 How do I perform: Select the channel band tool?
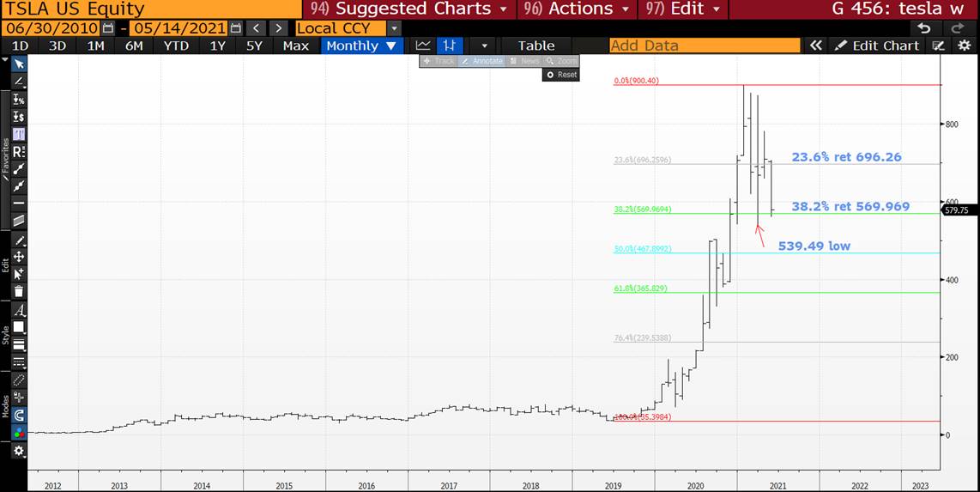point(20,220)
